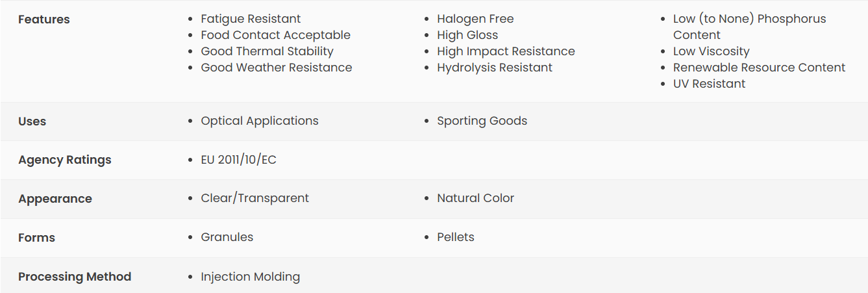Select the Food Contact Acceptable item
Image resolution: width=868 pixels, height=293 pixels.
pos(275,35)
